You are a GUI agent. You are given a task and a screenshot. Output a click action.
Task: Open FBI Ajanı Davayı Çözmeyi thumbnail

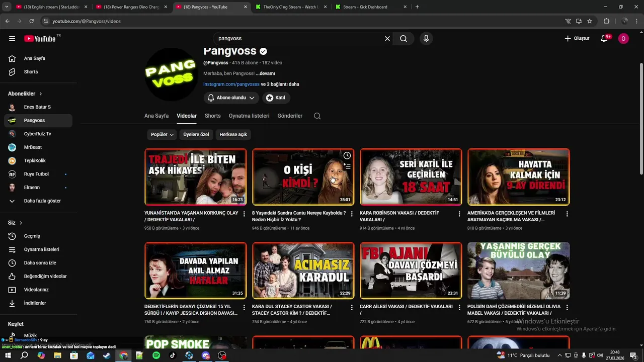(411, 270)
